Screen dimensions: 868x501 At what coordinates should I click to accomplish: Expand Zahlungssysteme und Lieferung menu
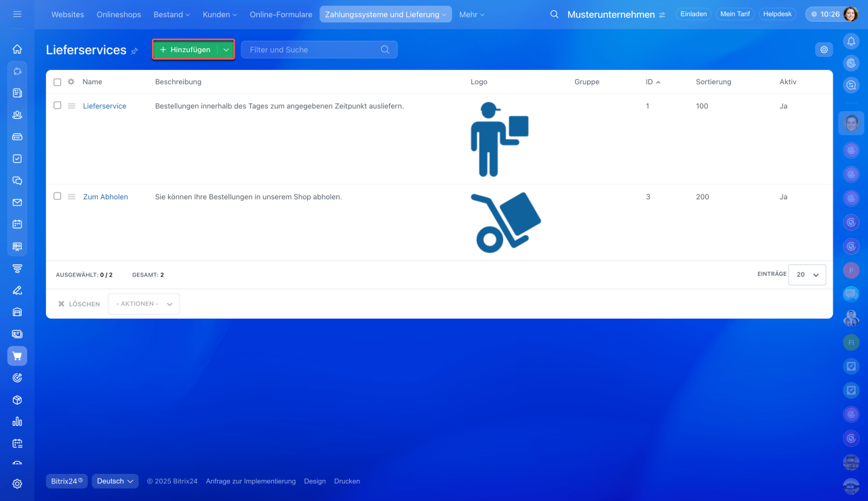pos(386,14)
